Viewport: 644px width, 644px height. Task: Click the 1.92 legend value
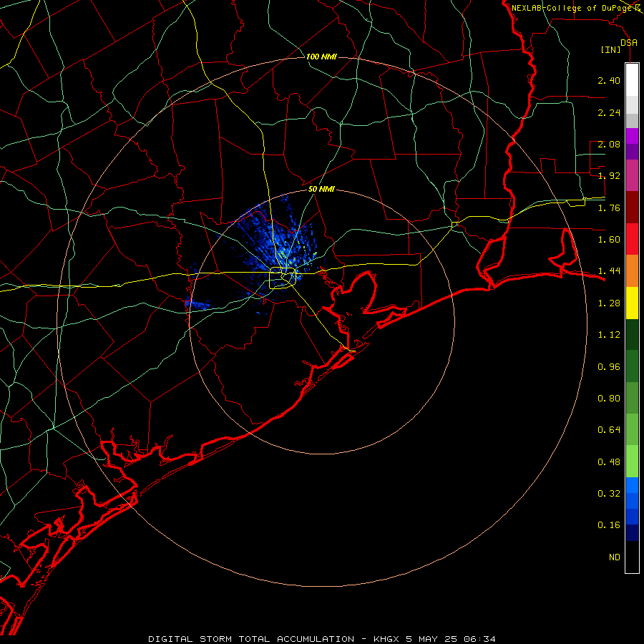coord(609,176)
